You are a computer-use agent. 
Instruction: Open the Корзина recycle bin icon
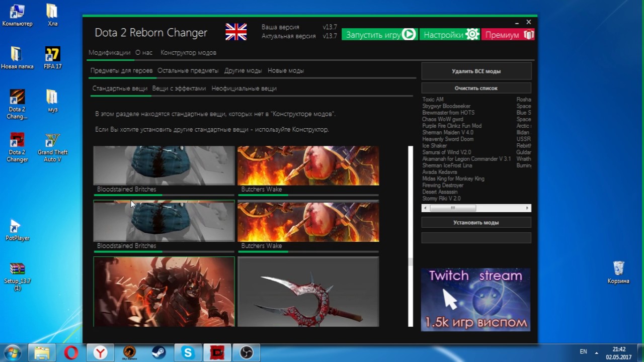(x=618, y=272)
